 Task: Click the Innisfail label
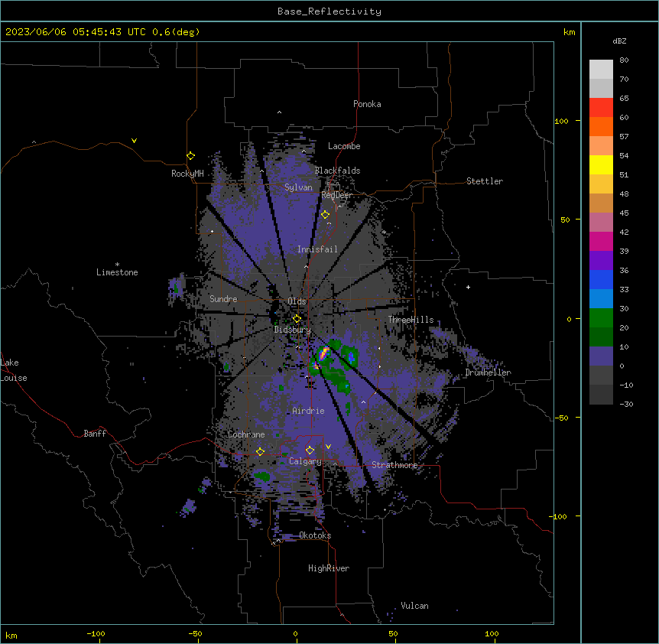(x=317, y=249)
